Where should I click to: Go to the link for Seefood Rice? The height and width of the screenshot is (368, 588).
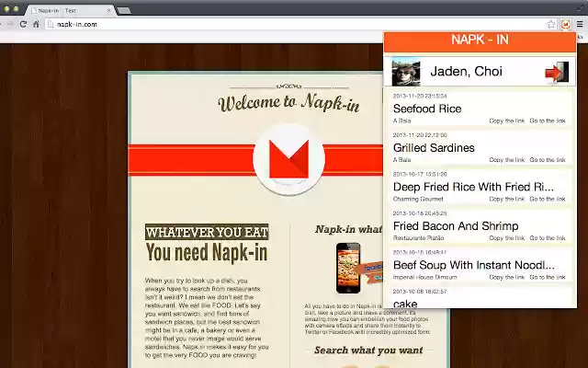tap(548, 121)
